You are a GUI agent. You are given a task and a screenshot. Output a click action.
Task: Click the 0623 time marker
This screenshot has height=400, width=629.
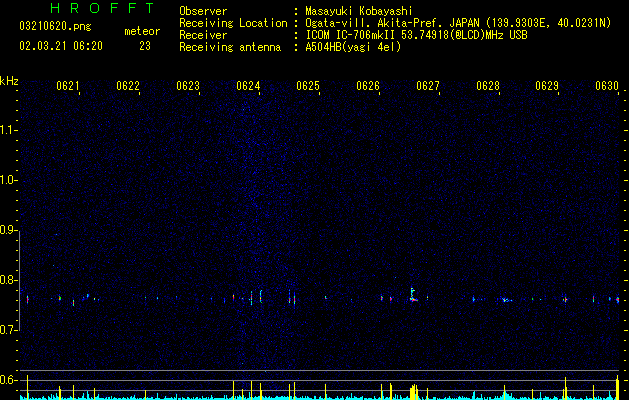tap(188, 86)
